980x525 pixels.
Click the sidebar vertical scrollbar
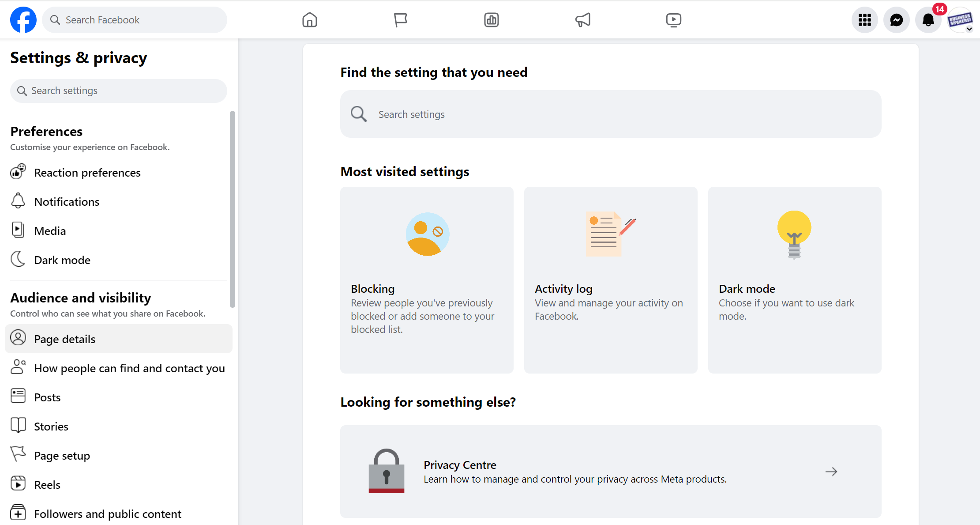tap(233, 209)
